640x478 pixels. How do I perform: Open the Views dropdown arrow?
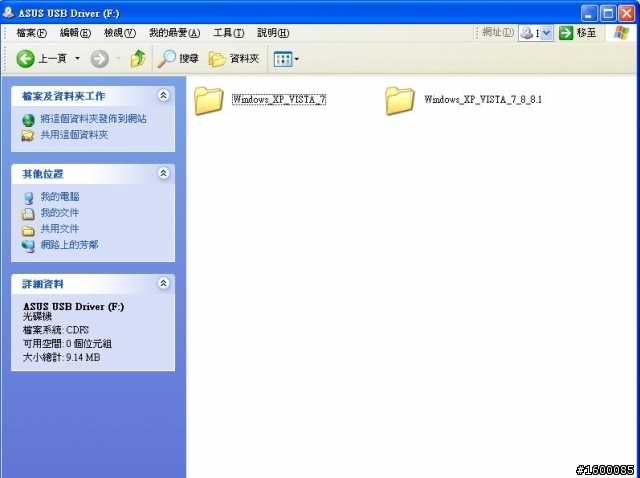click(x=297, y=59)
